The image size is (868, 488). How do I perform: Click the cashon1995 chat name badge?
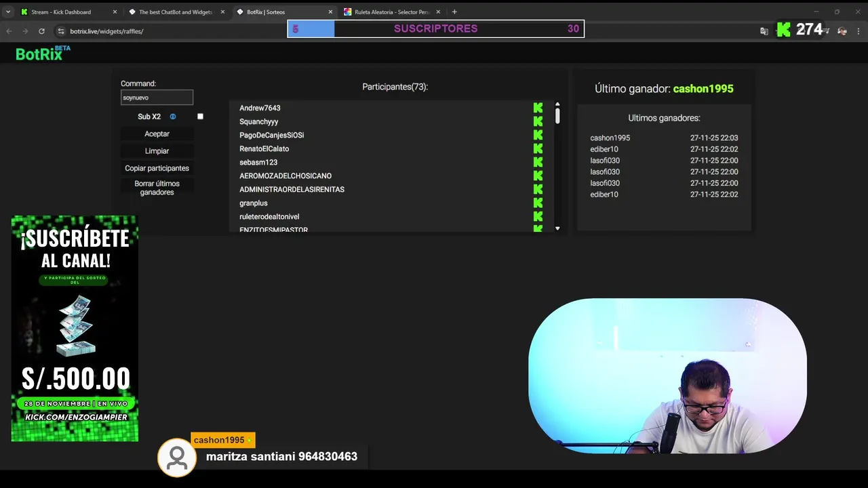pos(223,440)
